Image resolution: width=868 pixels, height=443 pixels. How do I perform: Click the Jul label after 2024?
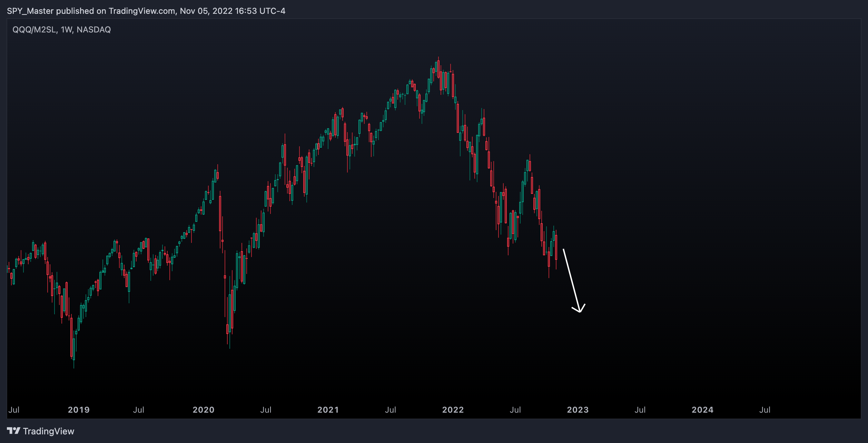[x=765, y=410]
